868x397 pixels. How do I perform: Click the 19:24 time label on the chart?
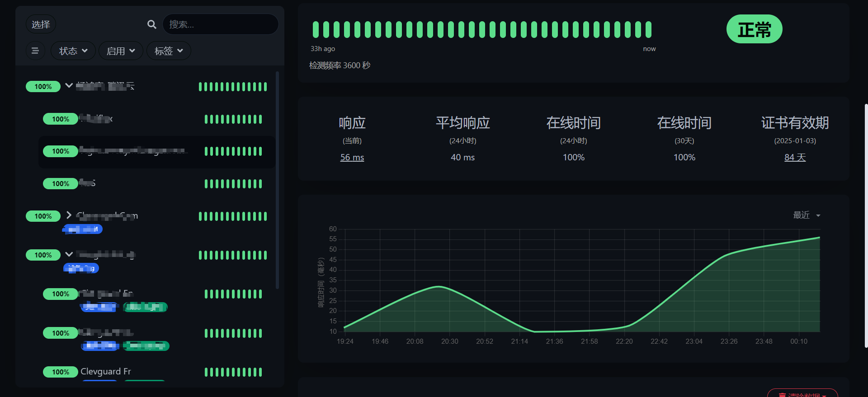[345, 341]
